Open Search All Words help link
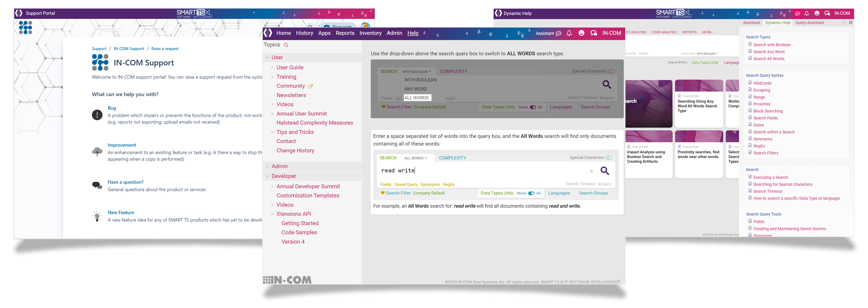The height and width of the screenshot is (308, 868). click(x=769, y=59)
